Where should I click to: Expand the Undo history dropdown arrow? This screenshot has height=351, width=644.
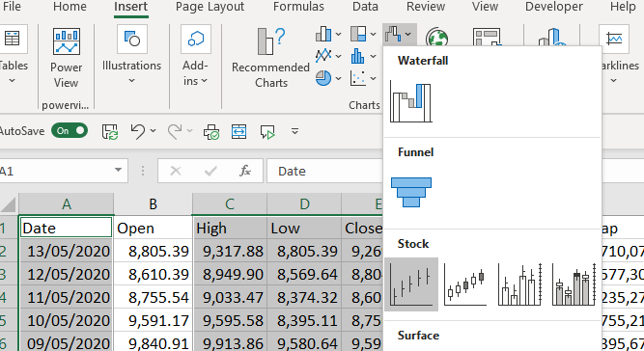tap(154, 131)
